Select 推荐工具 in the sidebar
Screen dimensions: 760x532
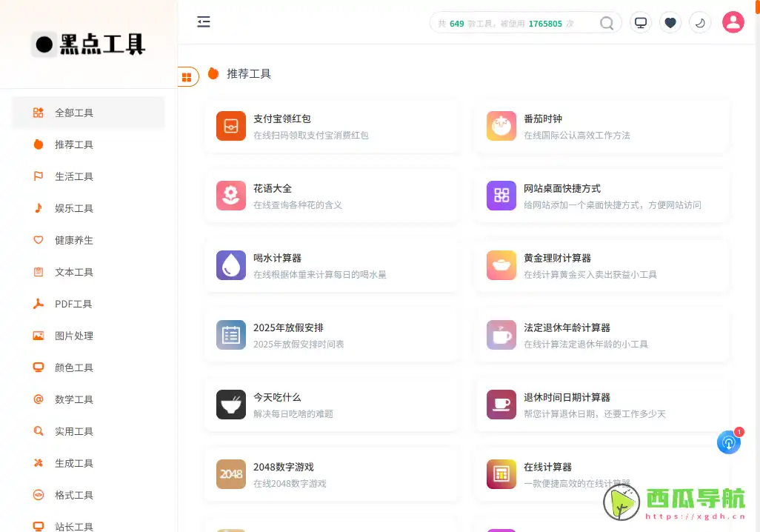pyautogui.click(x=88, y=144)
